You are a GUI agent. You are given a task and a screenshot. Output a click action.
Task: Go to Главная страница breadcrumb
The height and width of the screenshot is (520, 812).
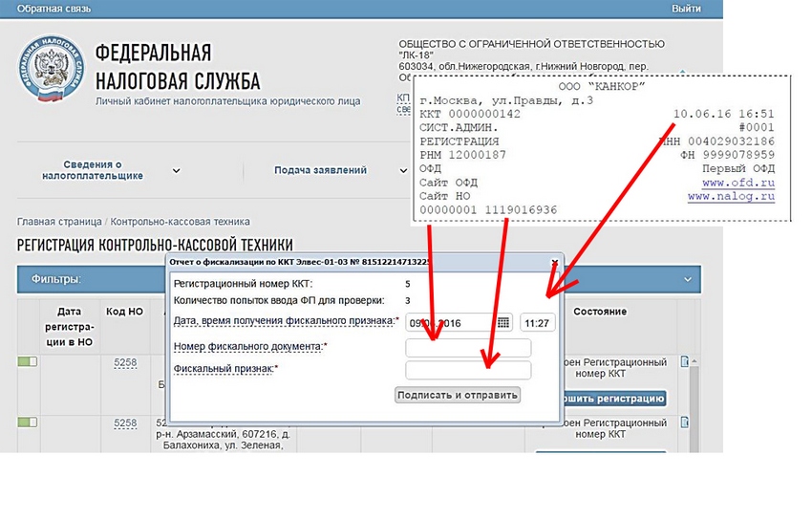59,222
